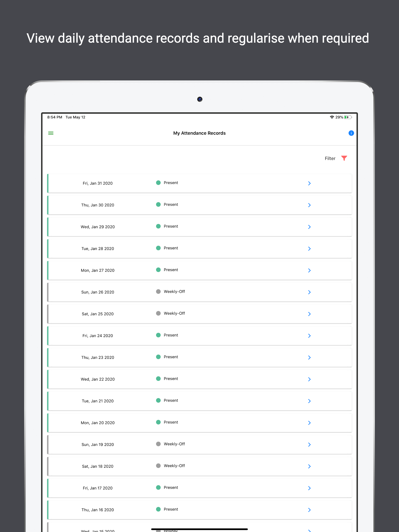The image size is (399, 532).
Task: Open chevron on Mon, Jan 20 2020 row
Action: coord(309,423)
